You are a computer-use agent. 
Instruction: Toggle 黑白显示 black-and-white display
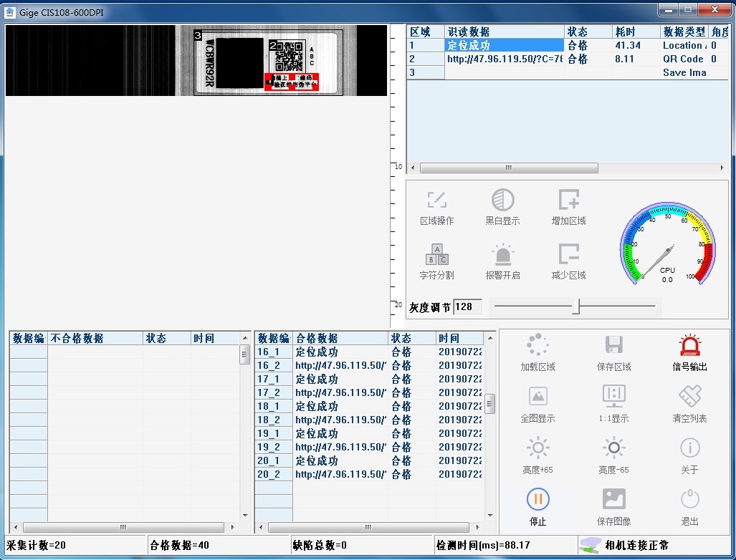pos(502,201)
